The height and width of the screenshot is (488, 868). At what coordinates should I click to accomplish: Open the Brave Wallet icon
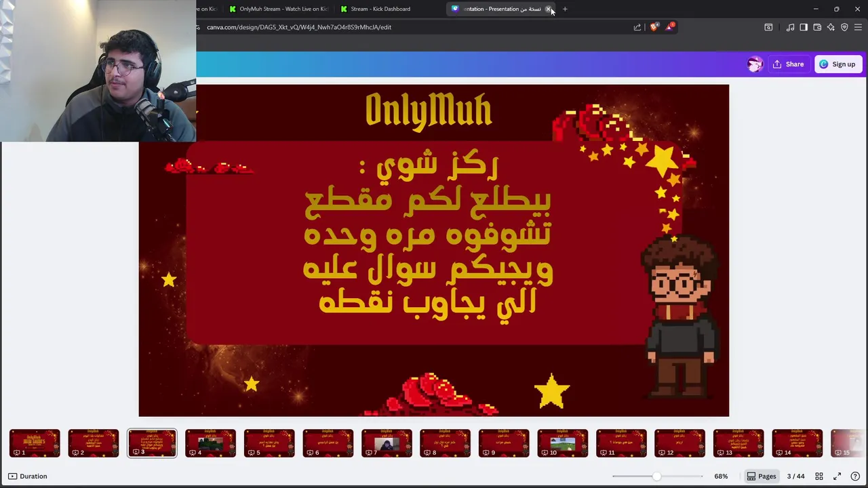click(817, 27)
